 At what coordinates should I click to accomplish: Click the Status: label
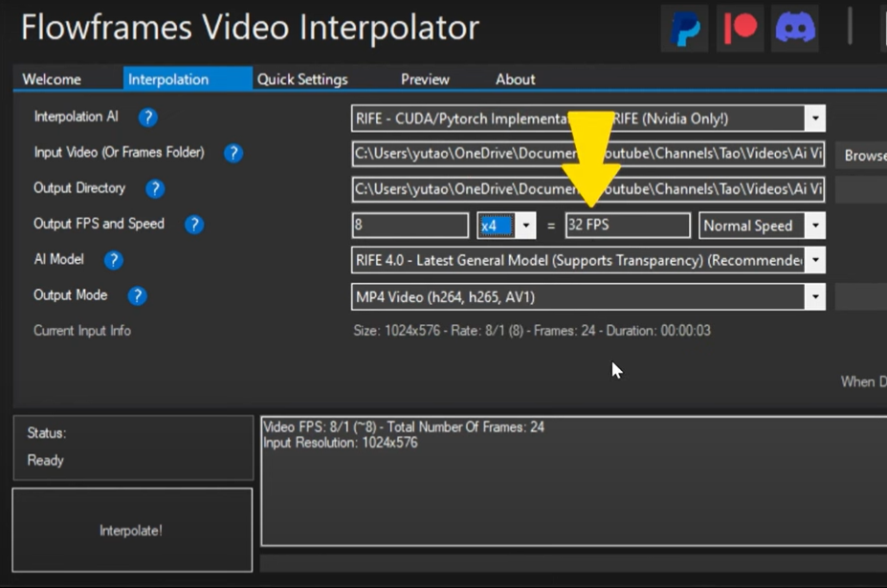tap(46, 433)
